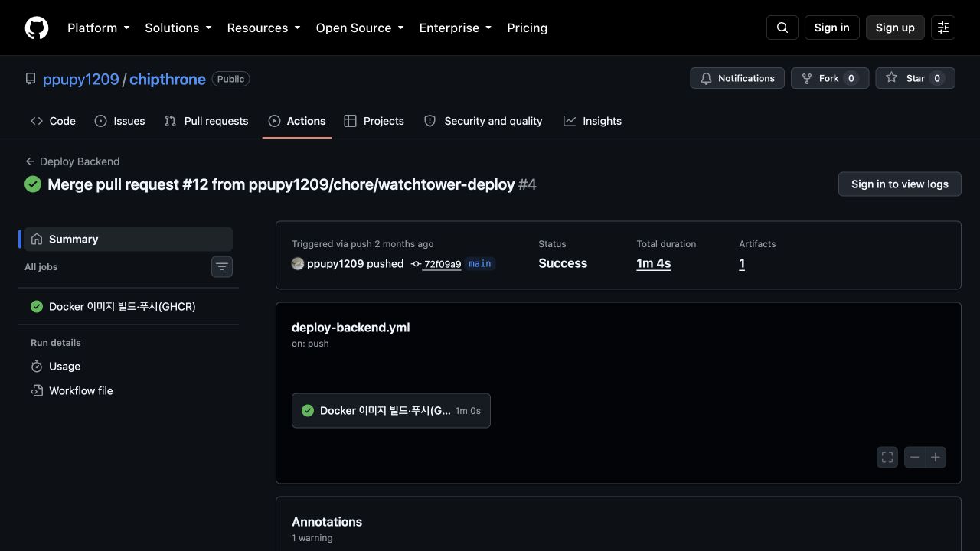Zoom out the workflow graph
The image size is (980, 551).
pos(915,457)
